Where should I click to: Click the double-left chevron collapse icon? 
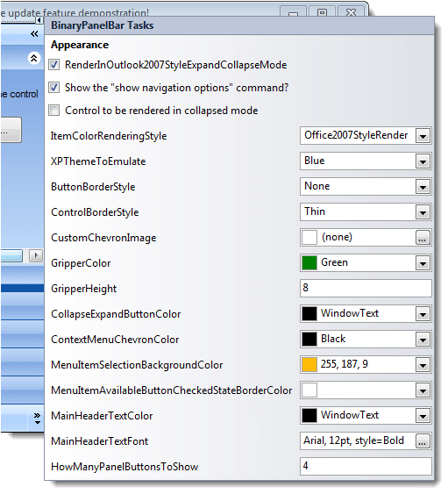point(34,33)
